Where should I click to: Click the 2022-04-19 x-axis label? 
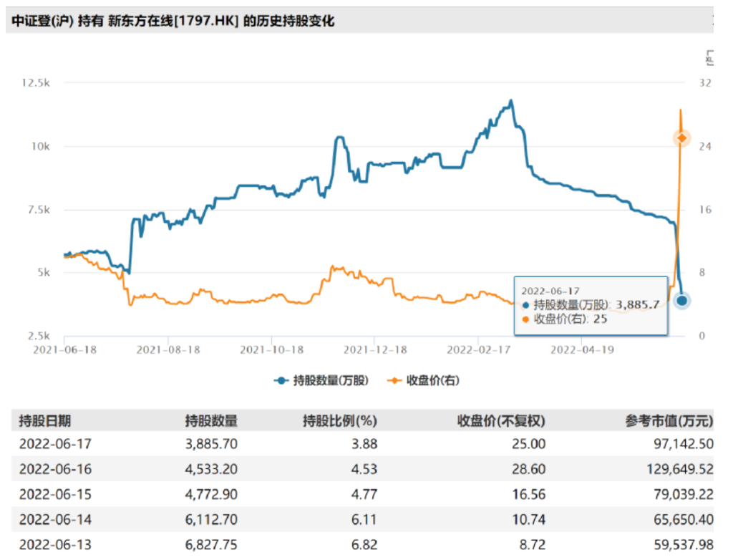[582, 349]
